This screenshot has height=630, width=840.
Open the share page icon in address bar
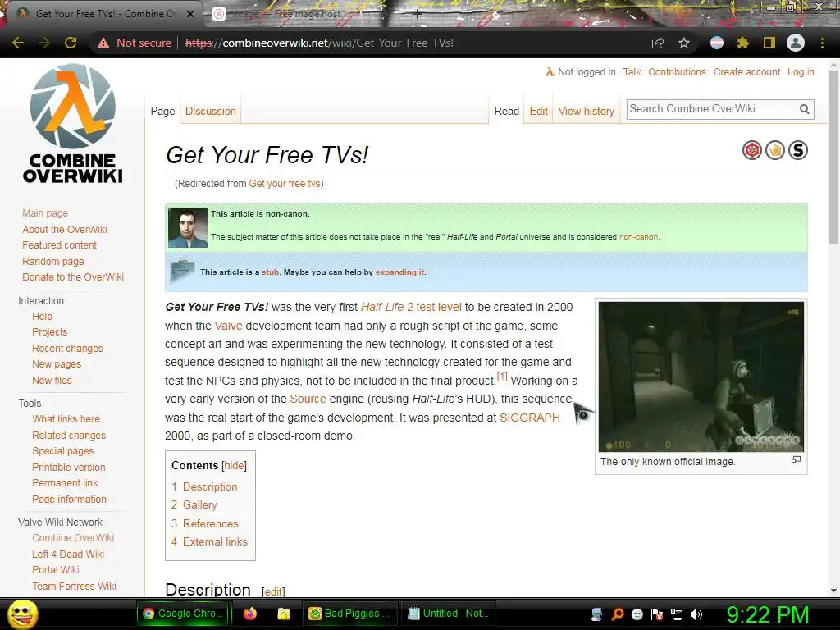pyautogui.click(x=658, y=43)
